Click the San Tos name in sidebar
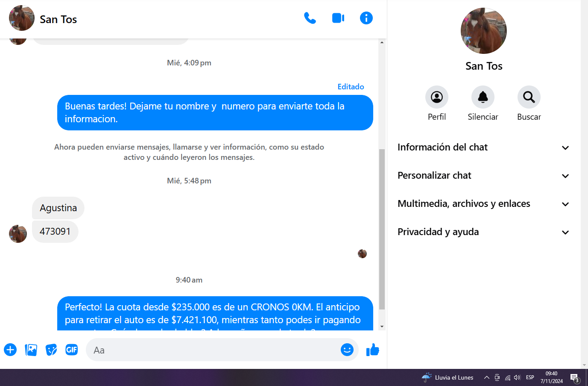 484,66
